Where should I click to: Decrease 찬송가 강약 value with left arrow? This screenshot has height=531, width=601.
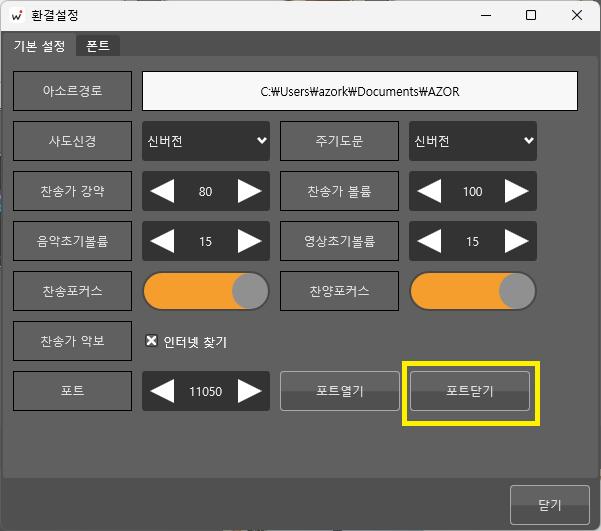tap(162, 191)
